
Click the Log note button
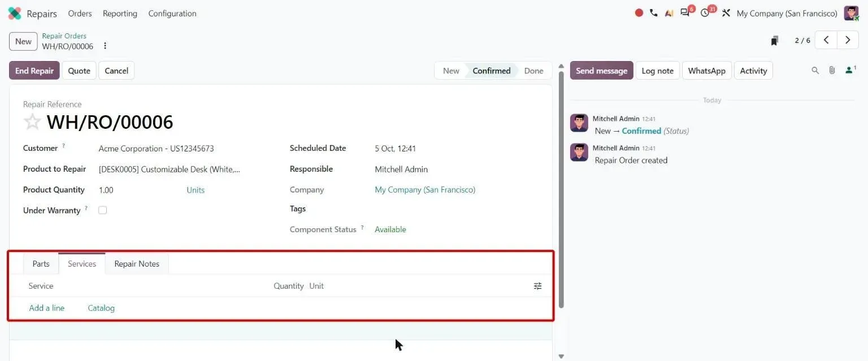click(x=658, y=71)
